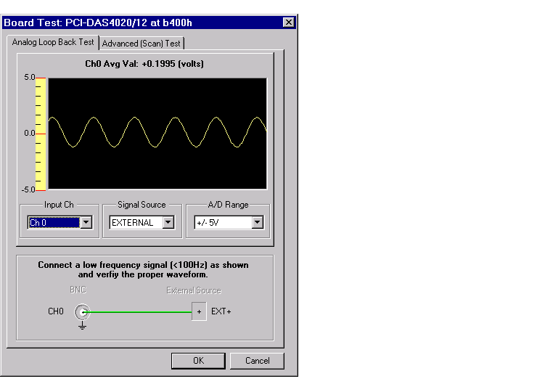The image size is (545, 392).
Task: Click the green wire connecting CH0 to EXT+
Action: [141, 312]
